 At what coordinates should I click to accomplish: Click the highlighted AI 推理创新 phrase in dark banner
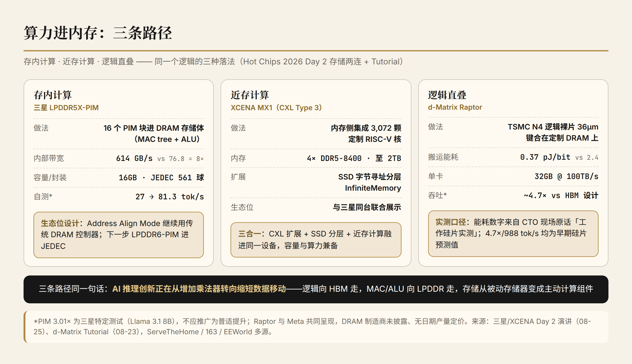[x=199, y=289]
